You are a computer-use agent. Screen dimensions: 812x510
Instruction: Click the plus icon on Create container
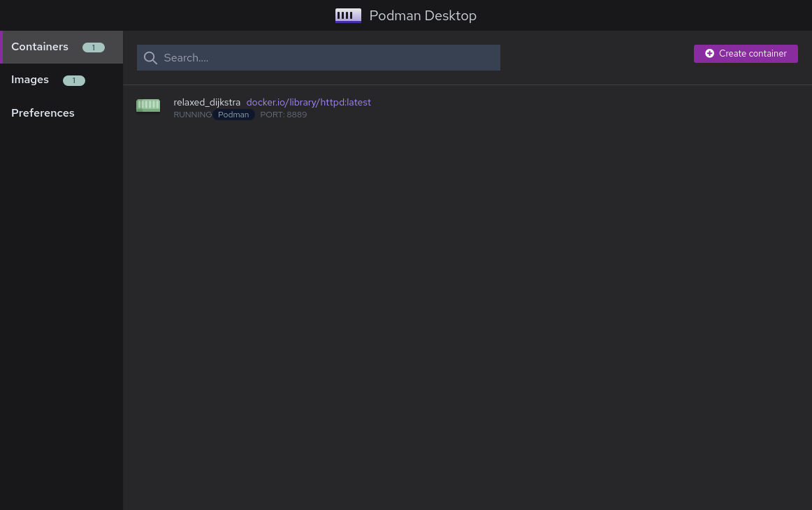(709, 53)
